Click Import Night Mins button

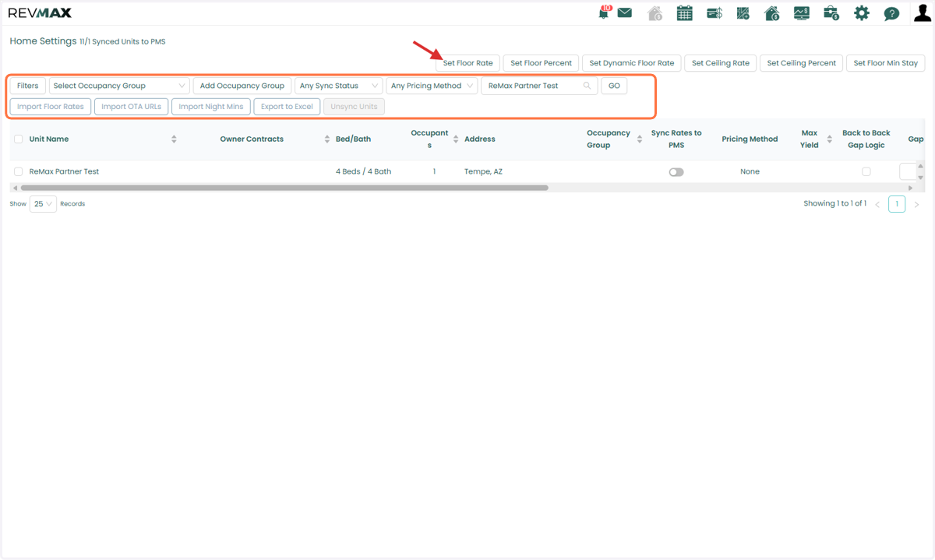211,107
